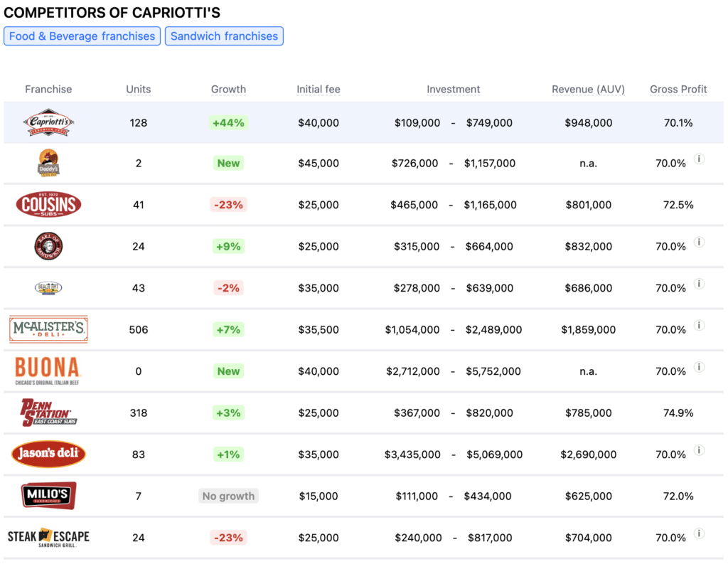
Task: Click the $15,000 initial fee value
Action: (318, 496)
